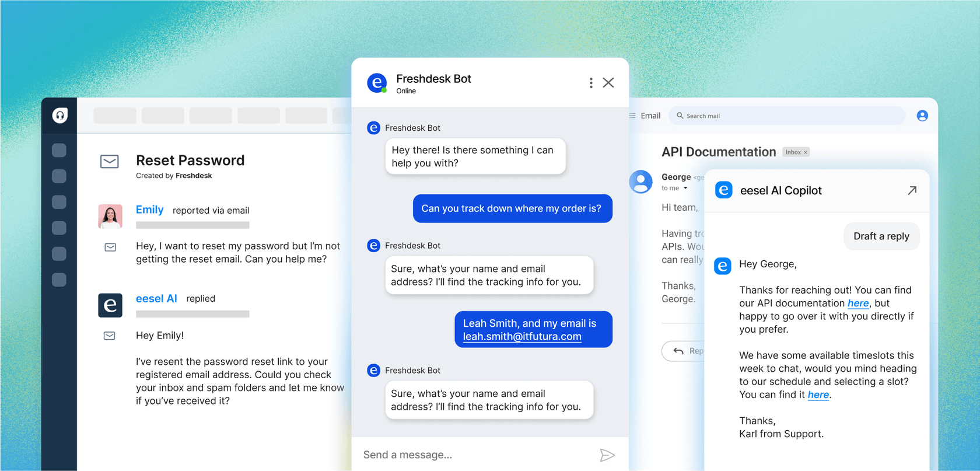980x471 pixels.
Task: Expand the 'to me' recipient dropdown
Action: pyautogui.click(x=685, y=189)
